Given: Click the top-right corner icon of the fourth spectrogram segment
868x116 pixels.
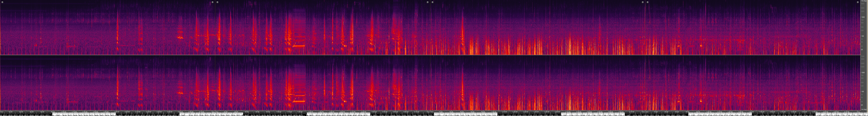Looking at the screenshot, I should (858, 2).
